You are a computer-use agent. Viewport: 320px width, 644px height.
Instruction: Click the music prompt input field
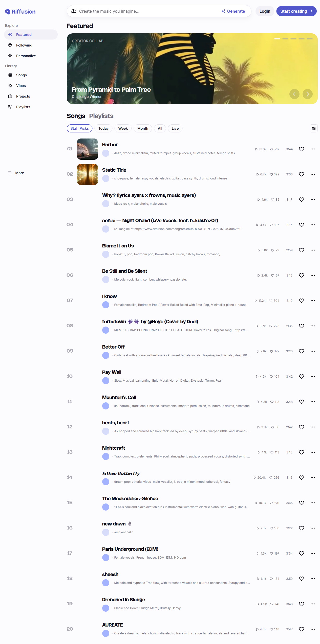point(147,11)
